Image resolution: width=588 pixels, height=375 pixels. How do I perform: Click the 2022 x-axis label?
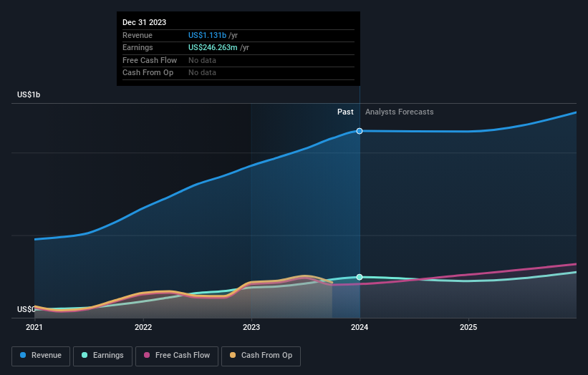click(143, 327)
